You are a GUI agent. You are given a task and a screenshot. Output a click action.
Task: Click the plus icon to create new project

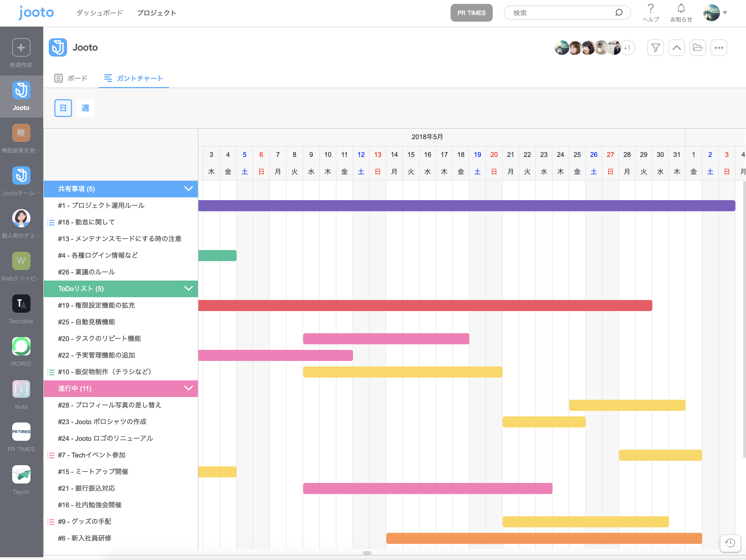(21, 48)
